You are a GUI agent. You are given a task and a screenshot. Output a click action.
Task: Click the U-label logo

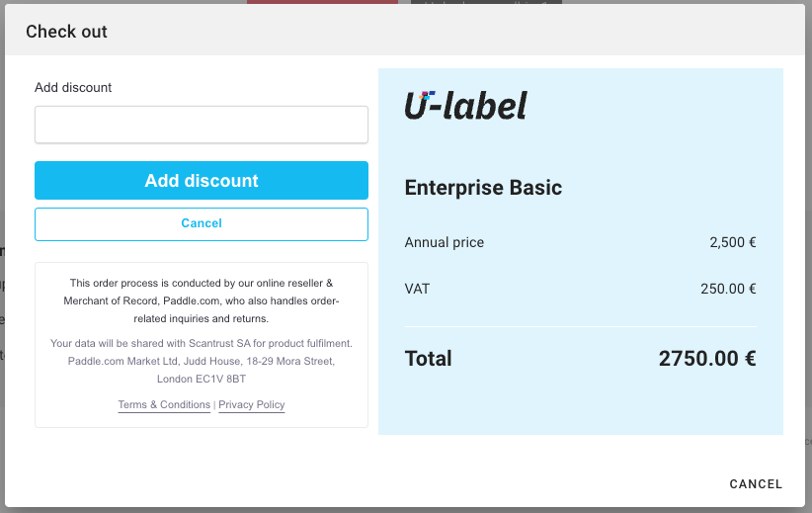pyautogui.click(x=465, y=105)
